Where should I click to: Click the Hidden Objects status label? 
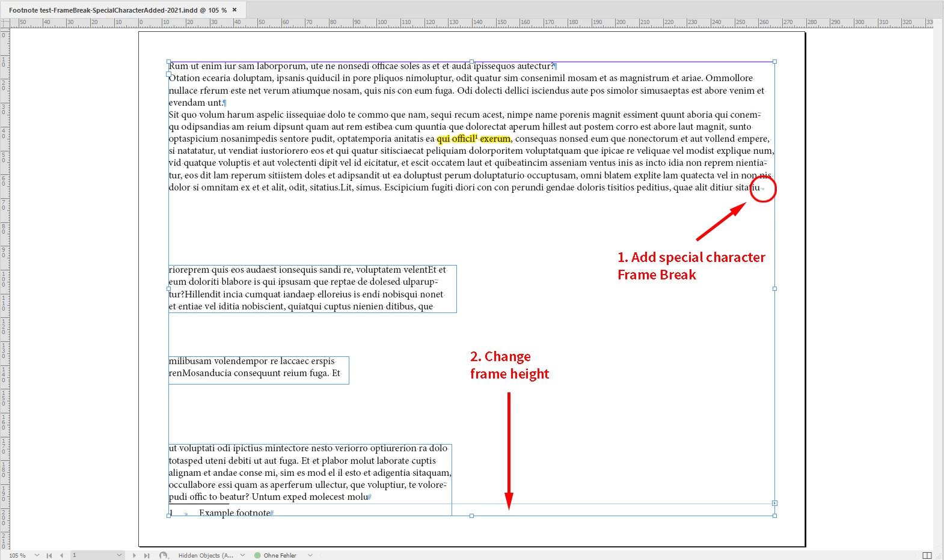(206, 555)
